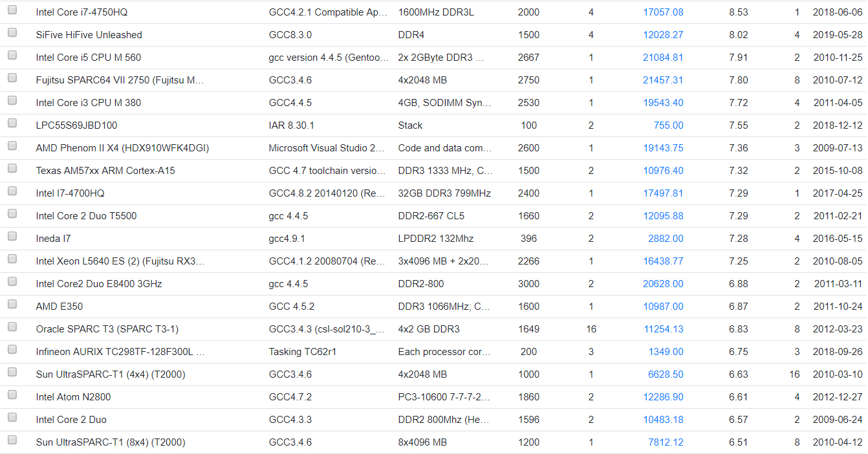
Task: Check the Texas AM57xx ARM Cortex-A15 checkbox
Action: coord(12,169)
